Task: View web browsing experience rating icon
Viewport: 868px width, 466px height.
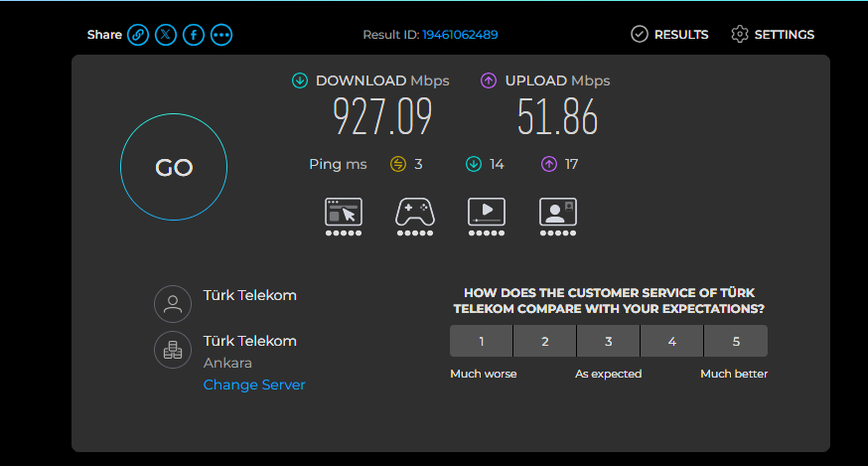Action: (344, 217)
